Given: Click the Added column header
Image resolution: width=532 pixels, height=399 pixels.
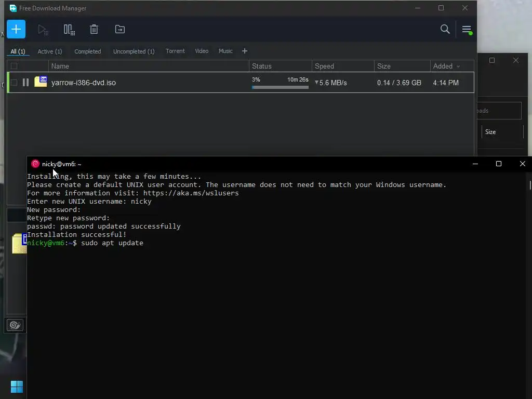Looking at the screenshot, I should click(x=452, y=66).
